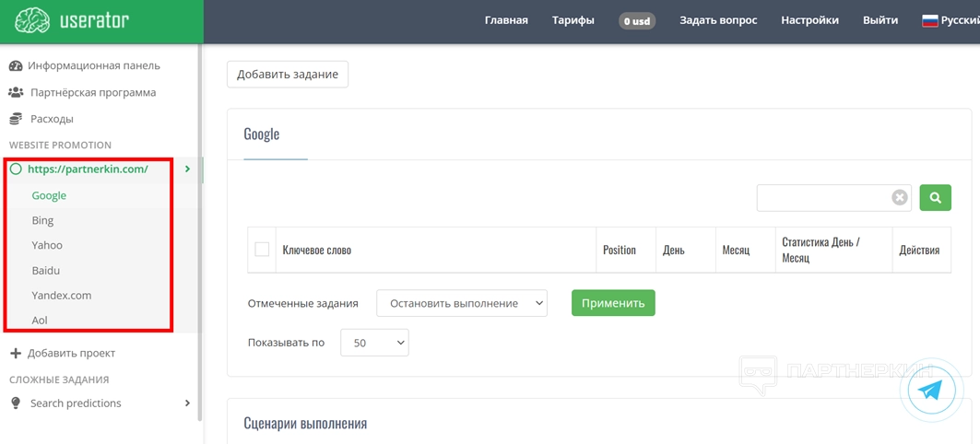Click the Russian flag language icon
This screenshot has width=980, height=444.
pos(930,20)
